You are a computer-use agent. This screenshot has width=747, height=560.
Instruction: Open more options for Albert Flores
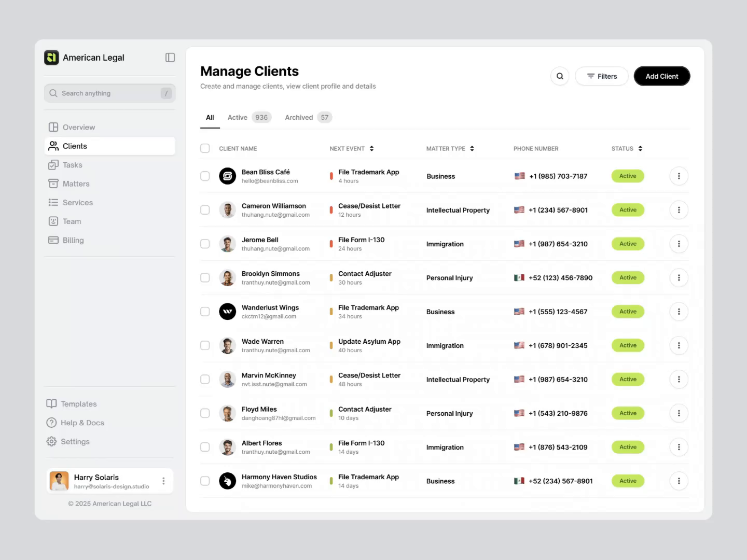(x=679, y=447)
